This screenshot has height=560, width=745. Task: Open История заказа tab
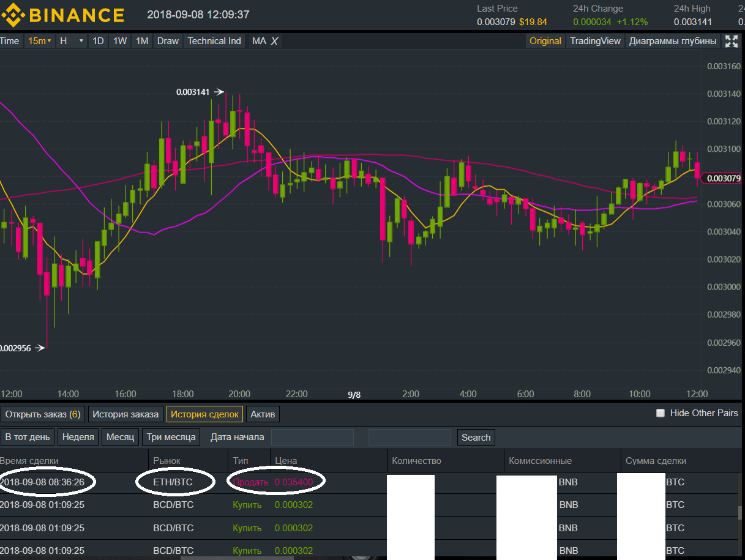click(x=125, y=414)
